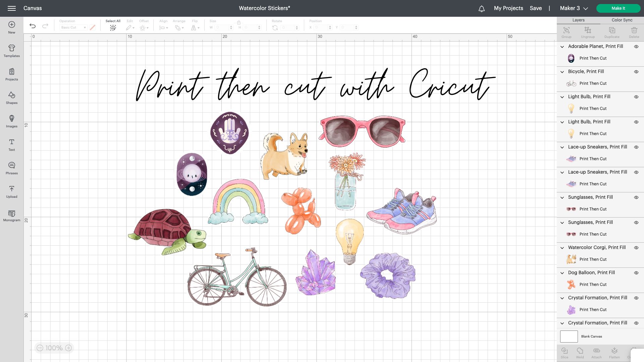
Task: Select the Text tool
Action: pos(12,145)
